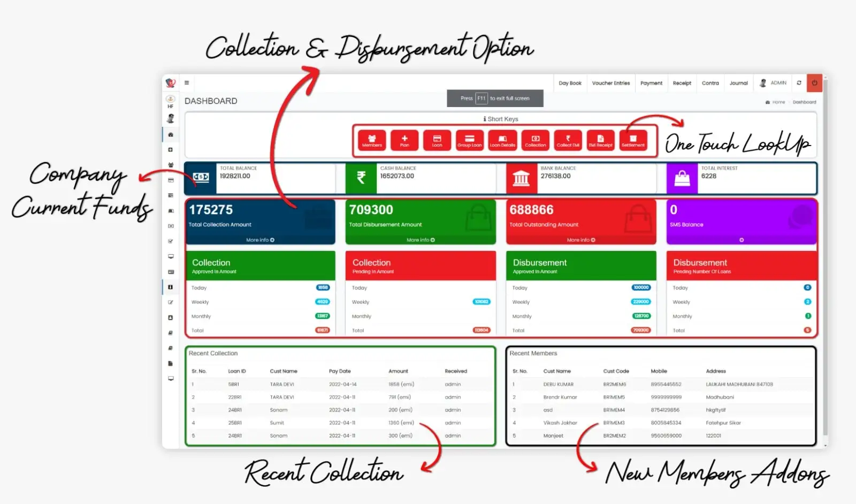The height and width of the screenshot is (504, 856).
Task: Click the purple SMS Balance card
Action: pos(741,220)
